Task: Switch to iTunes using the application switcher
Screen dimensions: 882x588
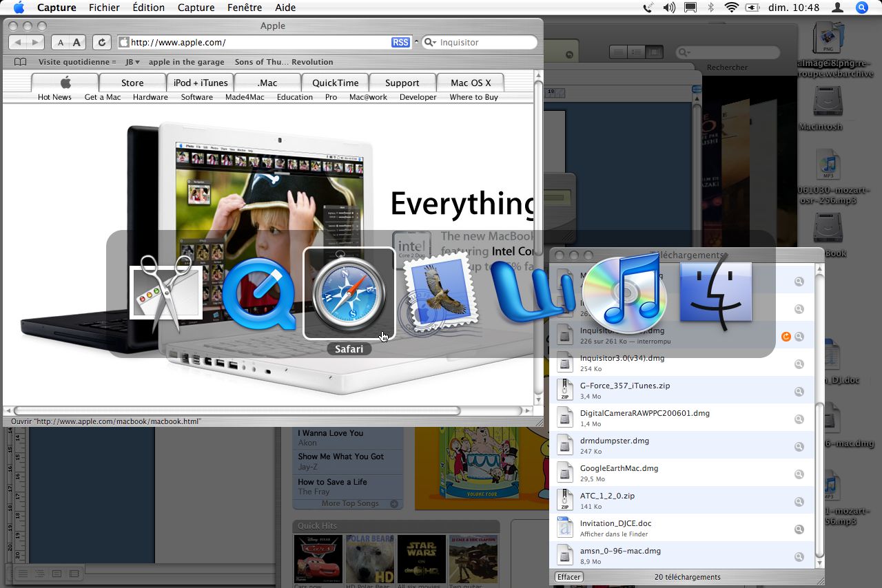Action: (x=624, y=293)
